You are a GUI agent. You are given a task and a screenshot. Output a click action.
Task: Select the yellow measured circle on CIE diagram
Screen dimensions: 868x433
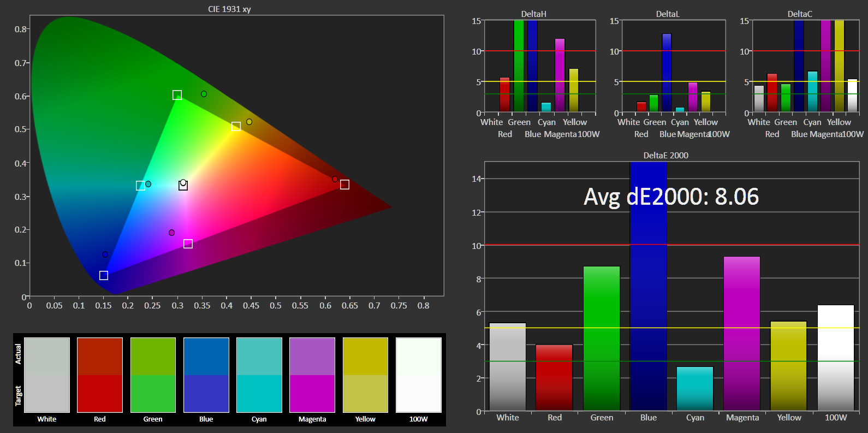(x=249, y=122)
